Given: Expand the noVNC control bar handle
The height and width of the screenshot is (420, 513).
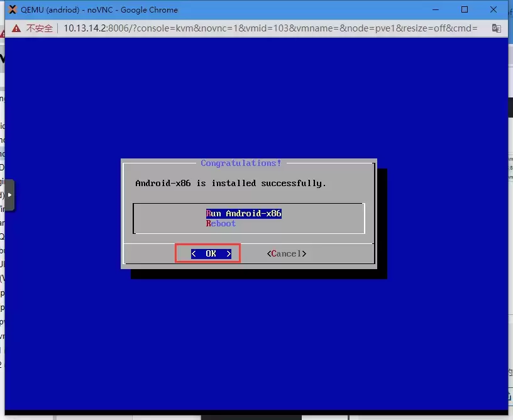Looking at the screenshot, I should click(x=9, y=195).
